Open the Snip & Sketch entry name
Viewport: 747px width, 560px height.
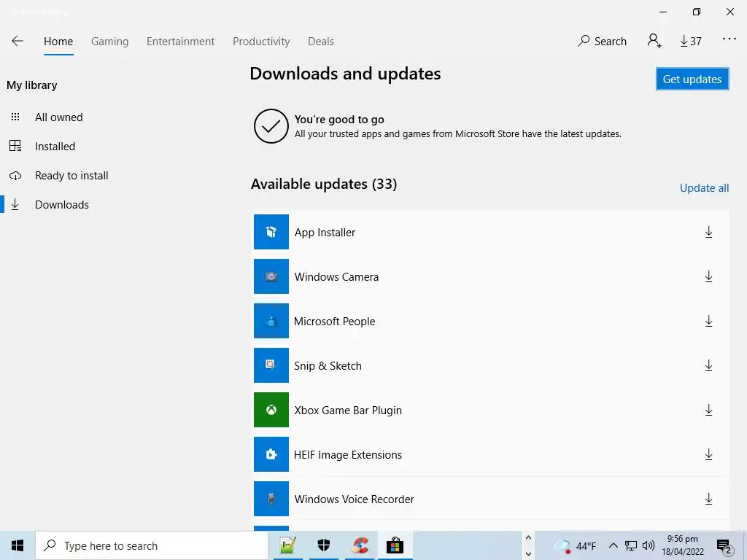pos(328,366)
